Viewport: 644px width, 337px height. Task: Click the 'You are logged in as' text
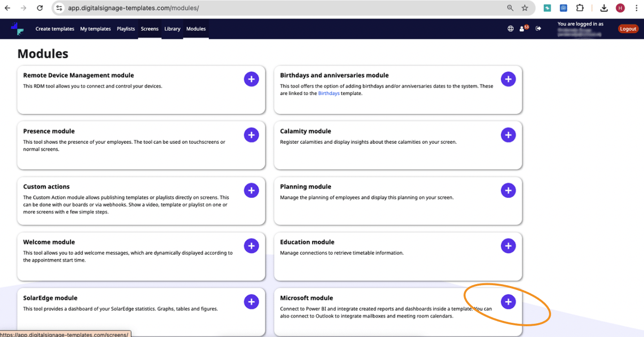click(580, 23)
